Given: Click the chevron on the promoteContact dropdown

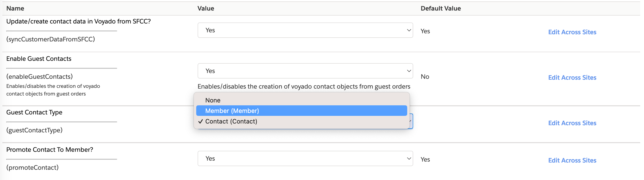Looking at the screenshot, I should click(x=408, y=158).
